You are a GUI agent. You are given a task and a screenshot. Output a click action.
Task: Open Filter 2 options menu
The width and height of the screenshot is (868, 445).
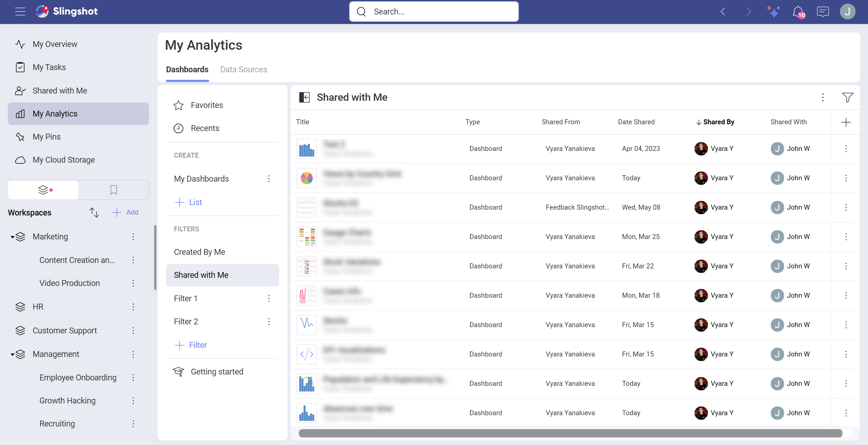click(269, 322)
